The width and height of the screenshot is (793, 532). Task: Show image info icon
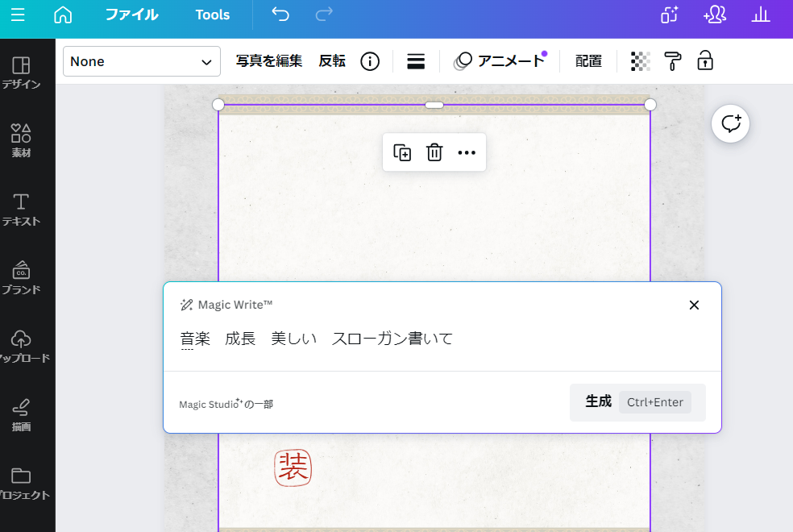coord(370,62)
